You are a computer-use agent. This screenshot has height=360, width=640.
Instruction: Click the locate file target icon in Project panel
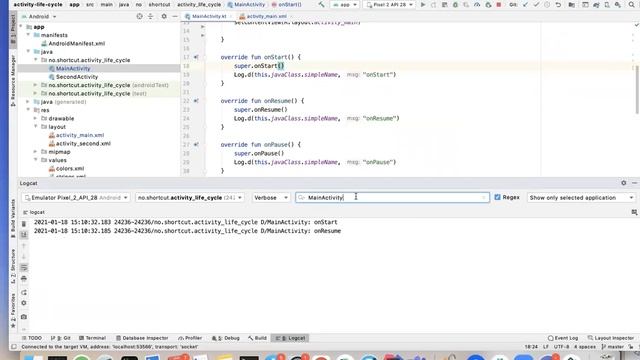140,16
